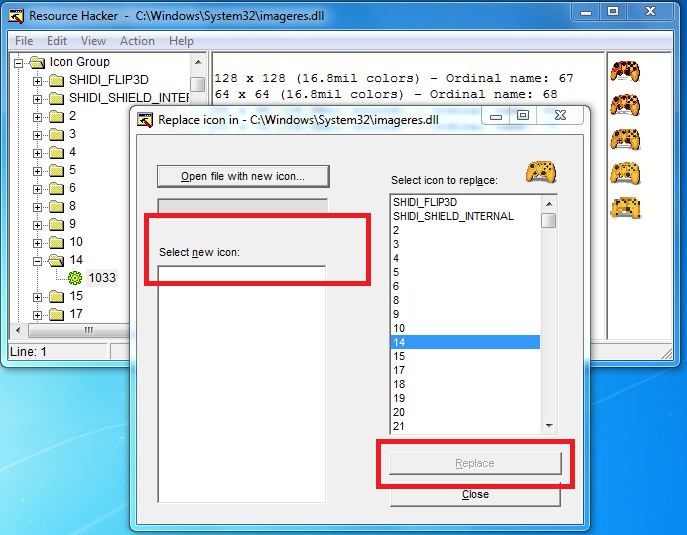Select the SHIDI_FLIP3D folder icon in tree
This screenshot has width=687, height=535.
[x=56, y=80]
